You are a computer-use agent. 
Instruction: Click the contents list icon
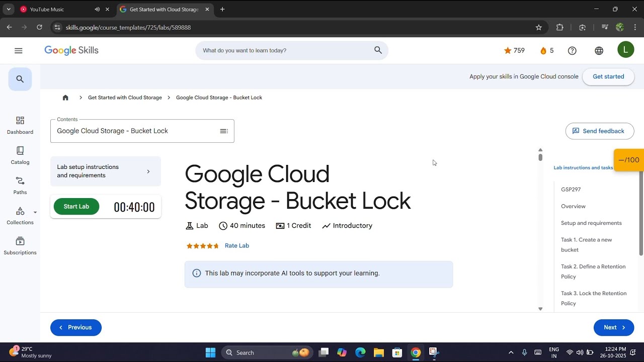pos(224,131)
